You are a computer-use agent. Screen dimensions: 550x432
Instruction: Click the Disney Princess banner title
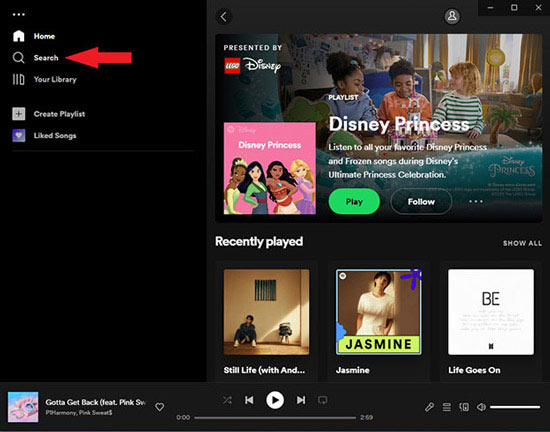coord(399,124)
